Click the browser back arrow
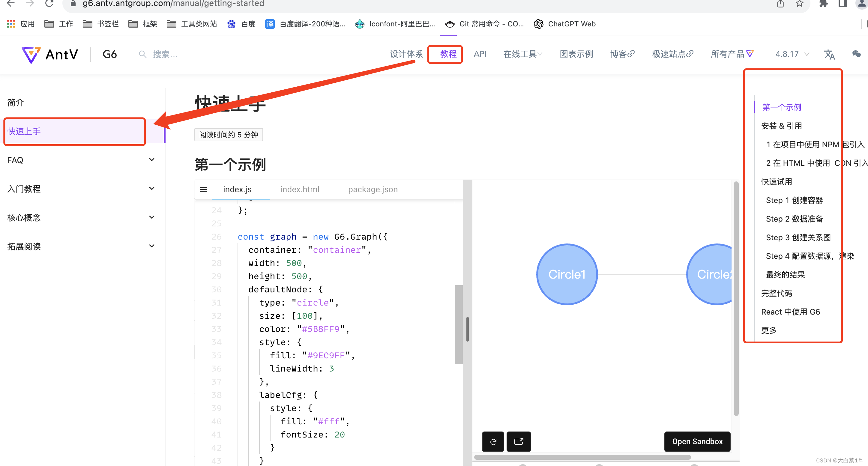The width and height of the screenshot is (868, 466). coord(10,3)
